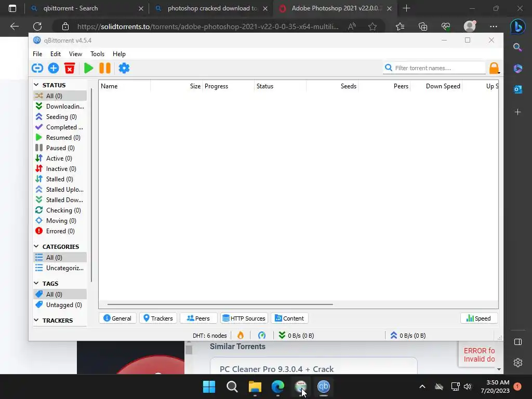Sort torrents by Seeds column

(332, 86)
